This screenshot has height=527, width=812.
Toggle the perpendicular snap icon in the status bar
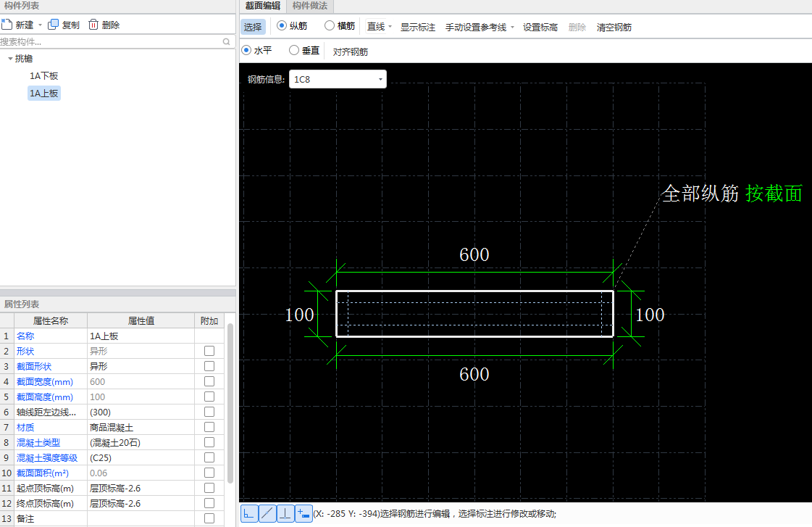click(285, 513)
